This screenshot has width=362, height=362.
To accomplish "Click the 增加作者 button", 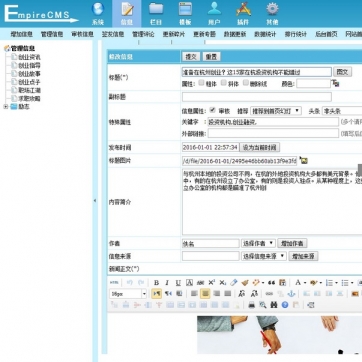I will pos(292,243).
